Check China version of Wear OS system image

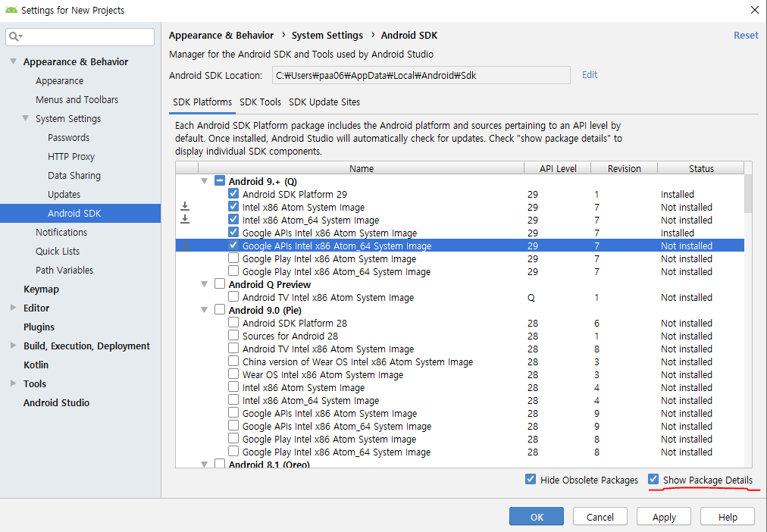pos(233,361)
